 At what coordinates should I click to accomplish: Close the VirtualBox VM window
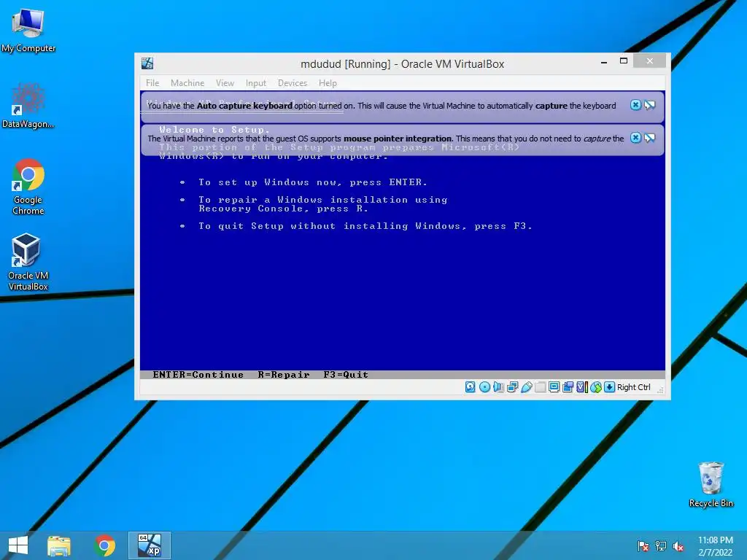click(650, 61)
